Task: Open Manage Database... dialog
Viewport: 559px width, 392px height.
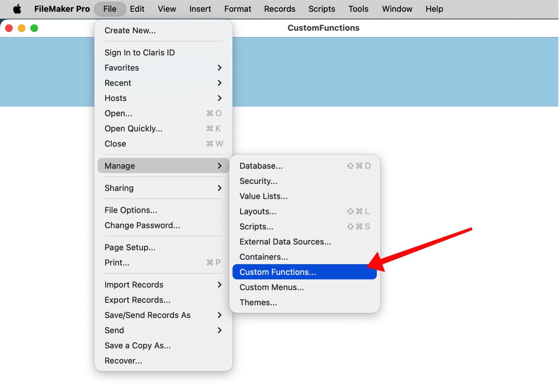Action: tap(305, 166)
